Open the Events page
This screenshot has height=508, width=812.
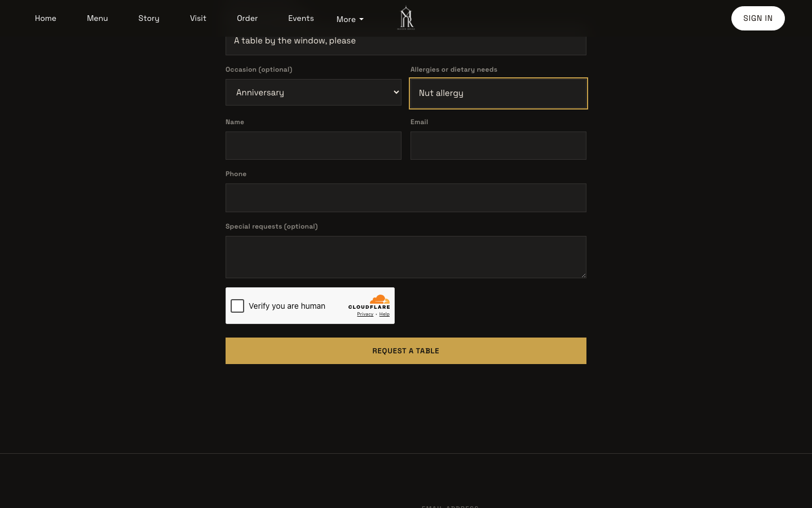pos(301,18)
